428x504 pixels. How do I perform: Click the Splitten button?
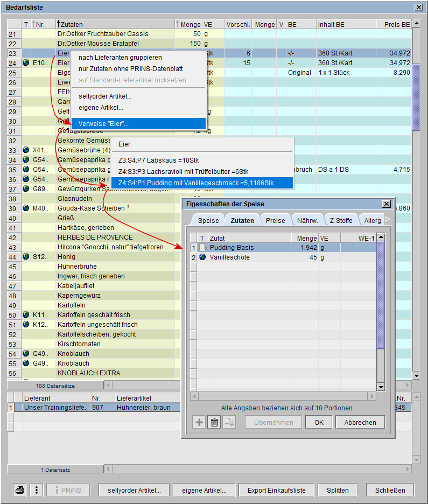pos(338,490)
